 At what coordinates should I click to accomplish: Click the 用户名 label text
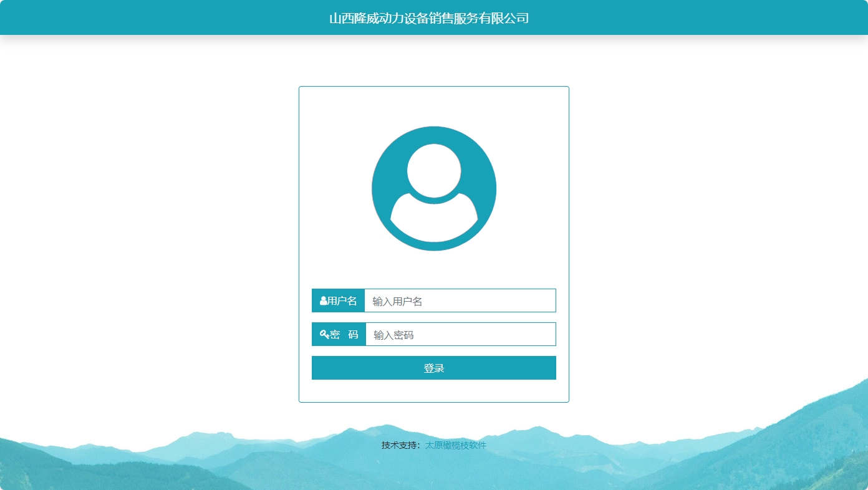(x=342, y=300)
